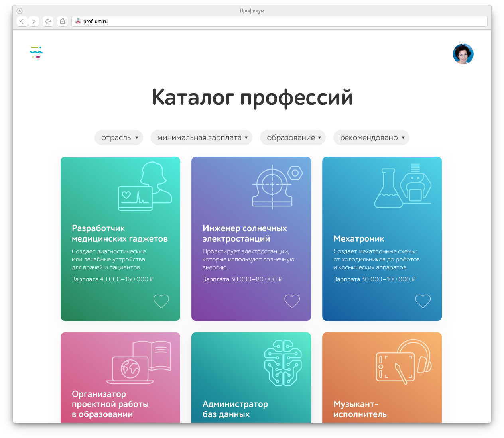Click the browser home icon

point(62,22)
